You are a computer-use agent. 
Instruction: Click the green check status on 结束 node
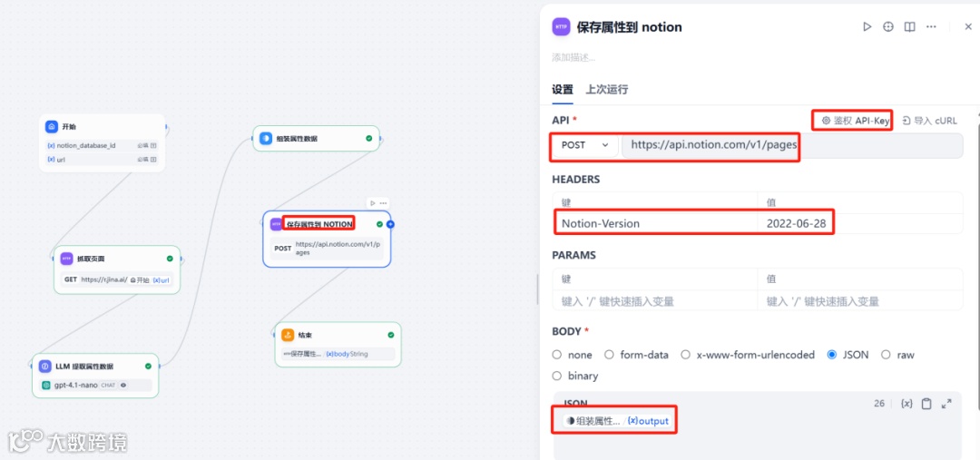[390, 335]
